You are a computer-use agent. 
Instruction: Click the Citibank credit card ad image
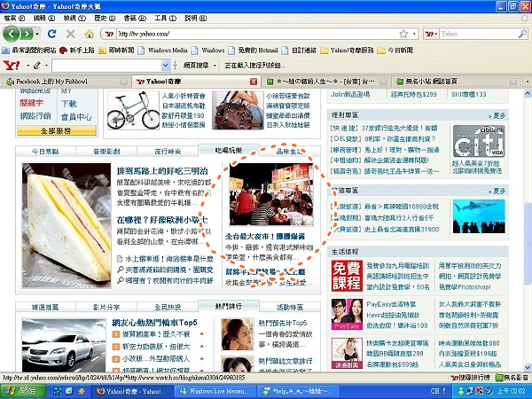pyautogui.click(x=479, y=141)
